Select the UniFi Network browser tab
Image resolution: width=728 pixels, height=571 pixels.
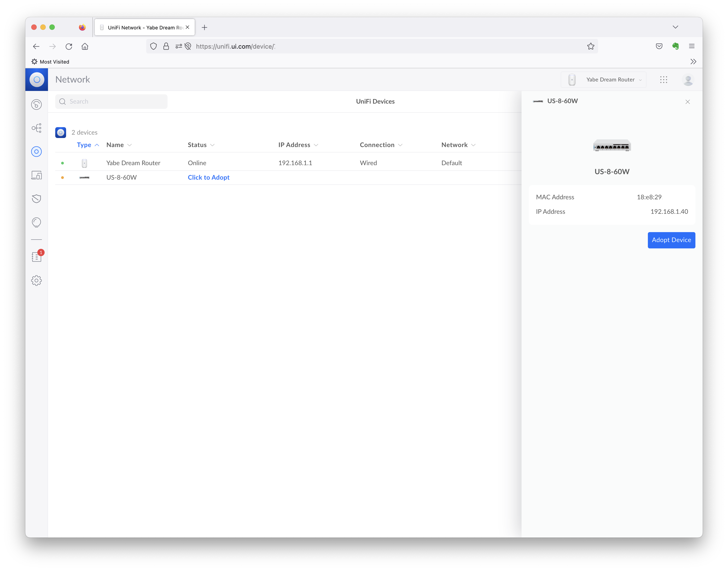(x=144, y=27)
